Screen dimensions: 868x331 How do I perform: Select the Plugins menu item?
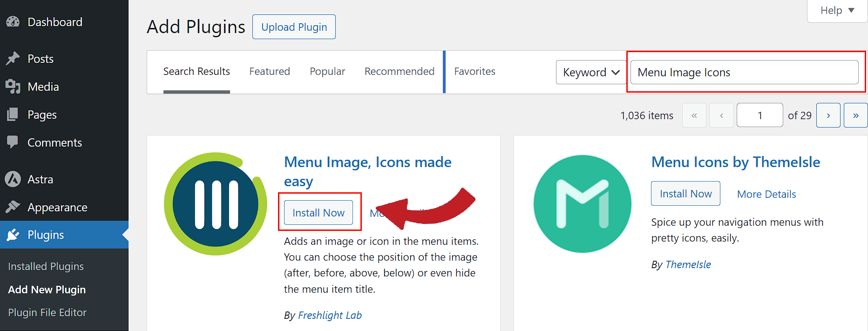click(x=64, y=235)
